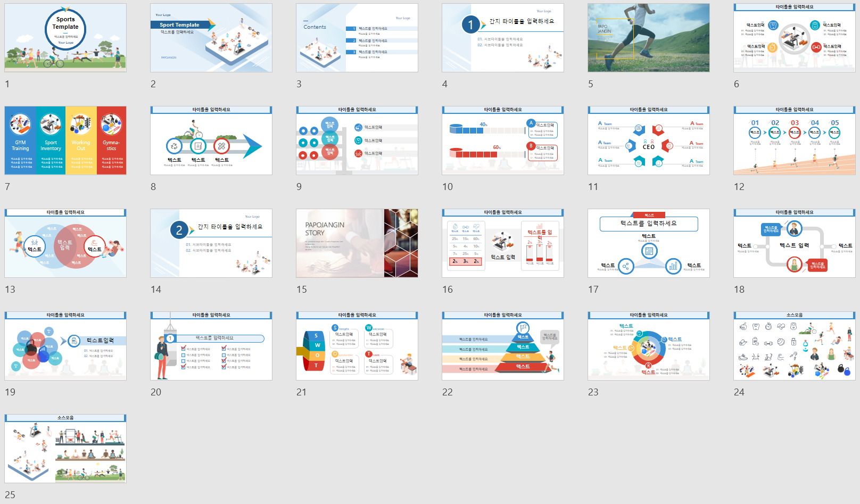Select slide 21 SWOT thumbnail
The width and height of the screenshot is (860, 504).
357,346
